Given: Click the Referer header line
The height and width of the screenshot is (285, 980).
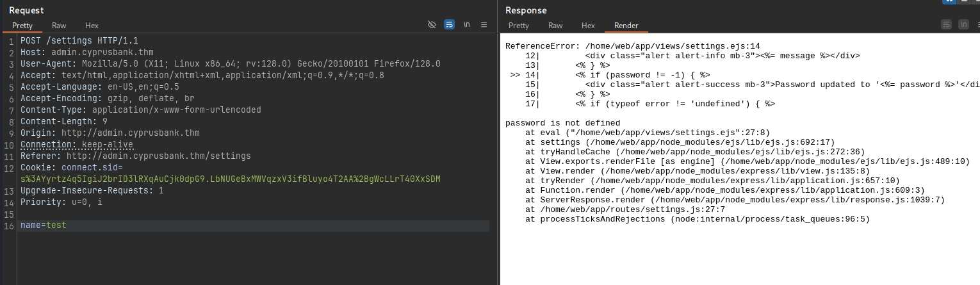Looking at the screenshot, I should (136, 156).
